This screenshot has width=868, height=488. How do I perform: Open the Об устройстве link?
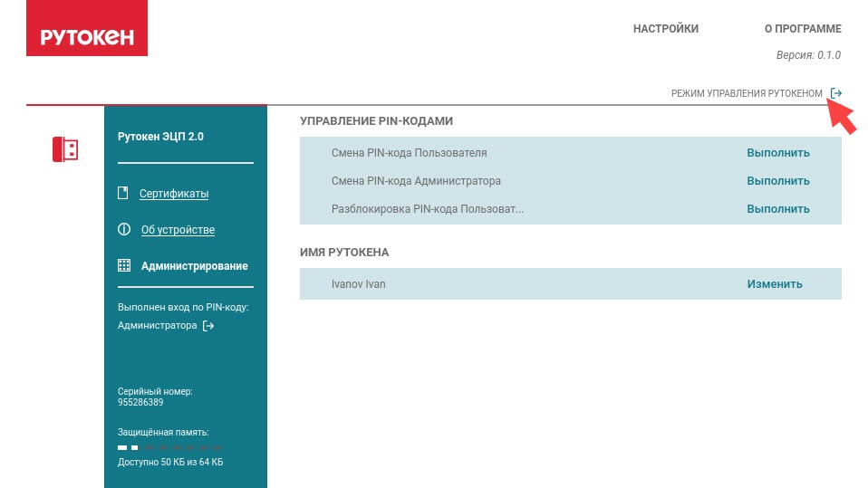[178, 230]
